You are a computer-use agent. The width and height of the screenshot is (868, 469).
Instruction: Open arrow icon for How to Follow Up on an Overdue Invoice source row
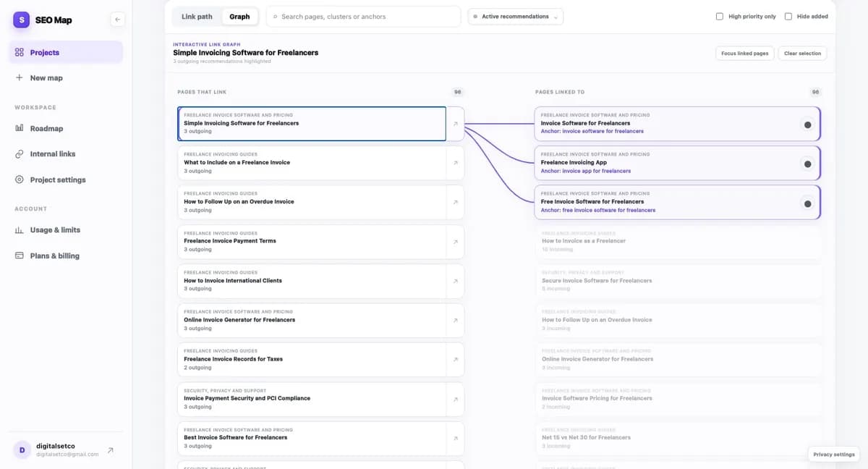[455, 202]
